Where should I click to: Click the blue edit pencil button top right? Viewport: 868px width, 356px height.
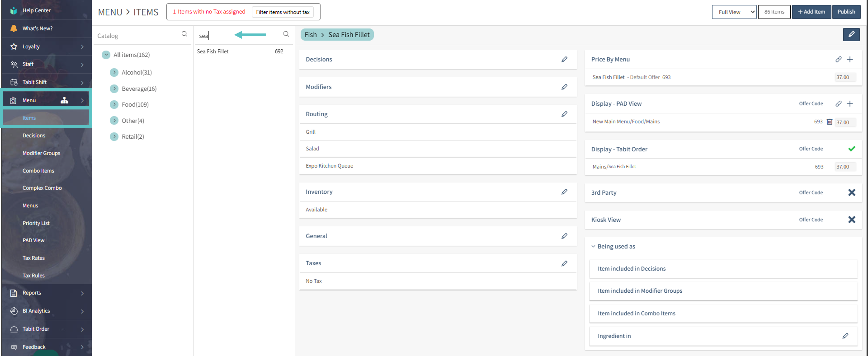point(851,34)
